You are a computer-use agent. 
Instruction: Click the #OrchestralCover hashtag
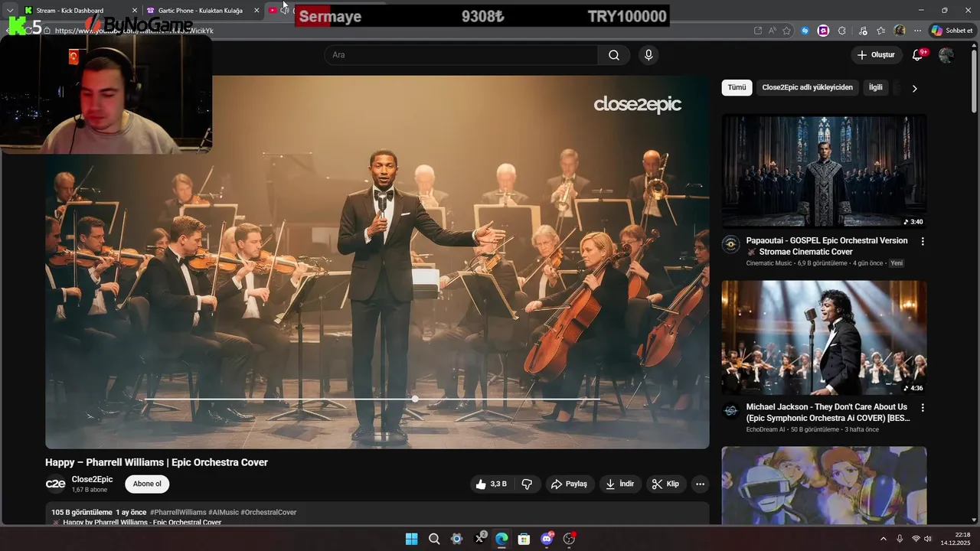pos(269,512)
